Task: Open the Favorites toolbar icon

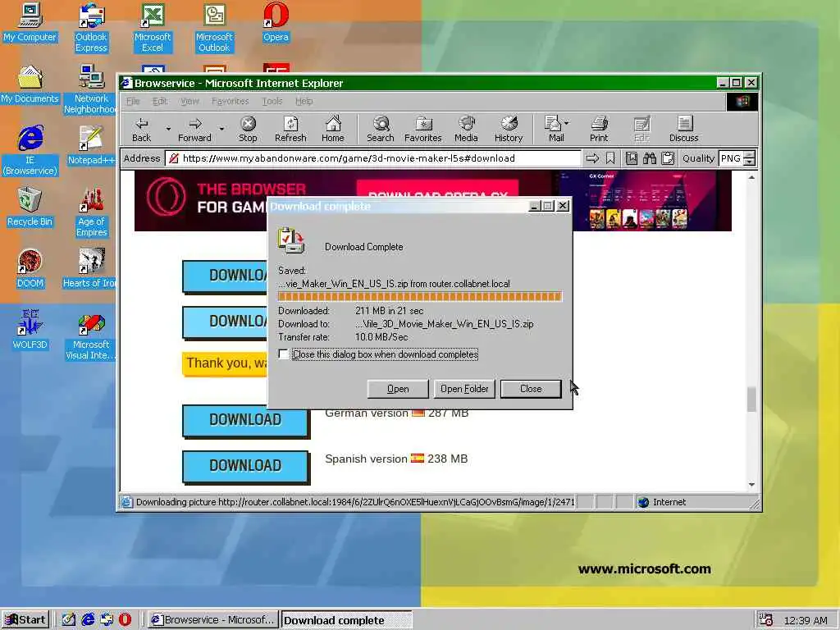Action: (423, 124)
